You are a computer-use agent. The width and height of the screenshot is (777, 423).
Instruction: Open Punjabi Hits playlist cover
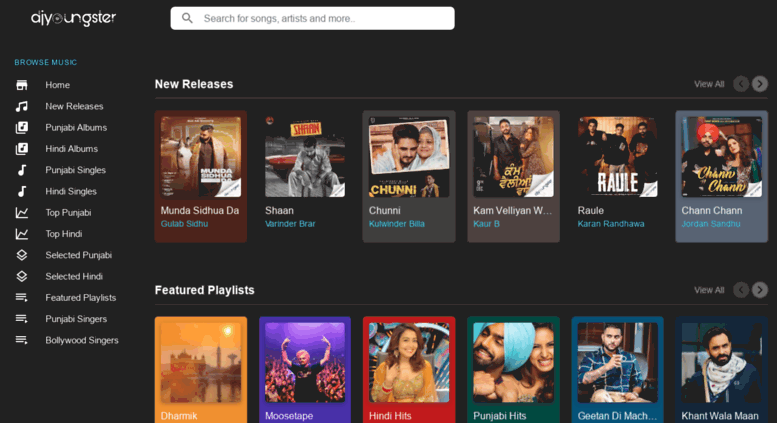513,363
